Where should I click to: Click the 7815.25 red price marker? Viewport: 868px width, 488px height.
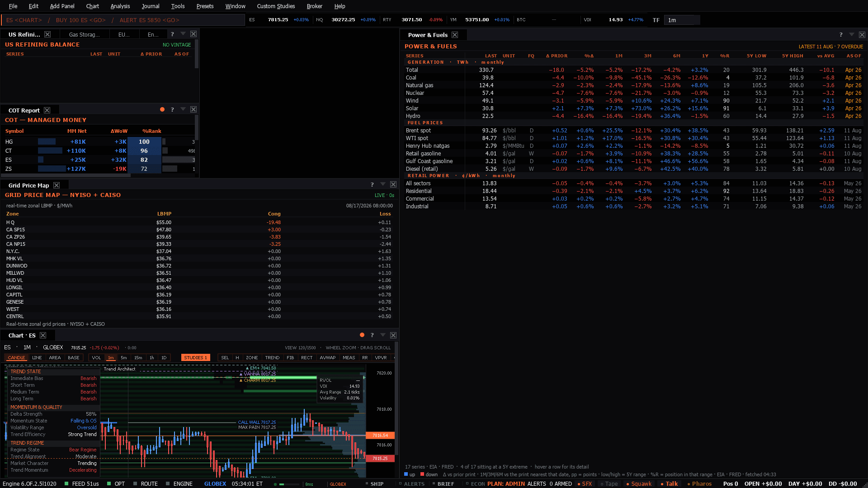point(380,458)
